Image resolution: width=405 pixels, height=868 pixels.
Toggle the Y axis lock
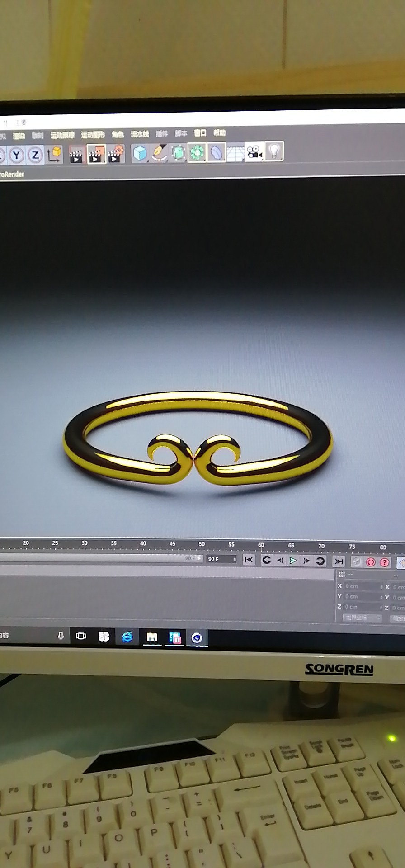pos(17,155)
